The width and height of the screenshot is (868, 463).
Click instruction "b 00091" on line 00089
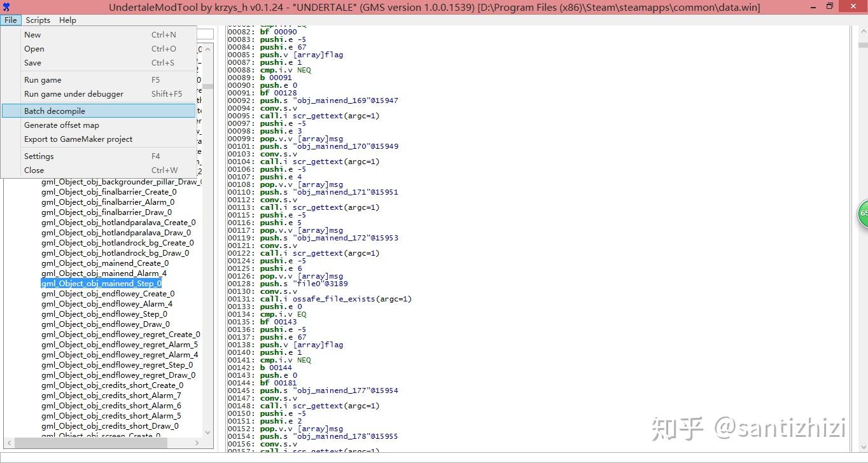[276, 78]
